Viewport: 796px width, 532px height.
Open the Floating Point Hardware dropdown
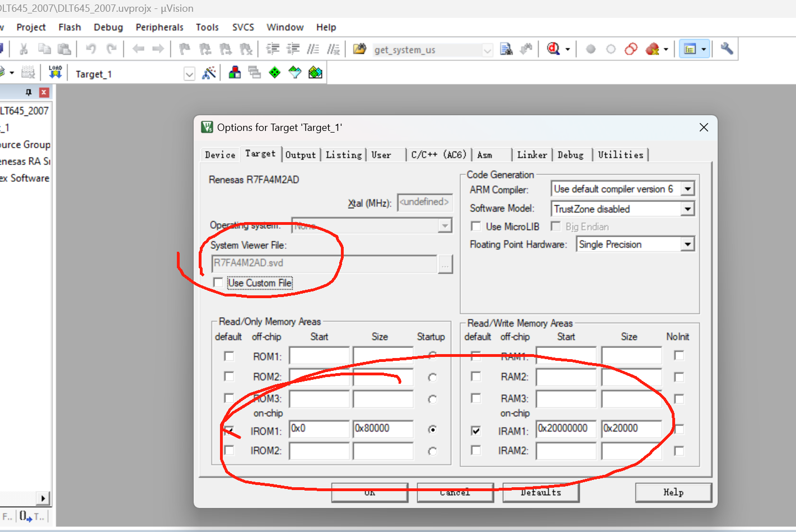[x=687, y=244]
